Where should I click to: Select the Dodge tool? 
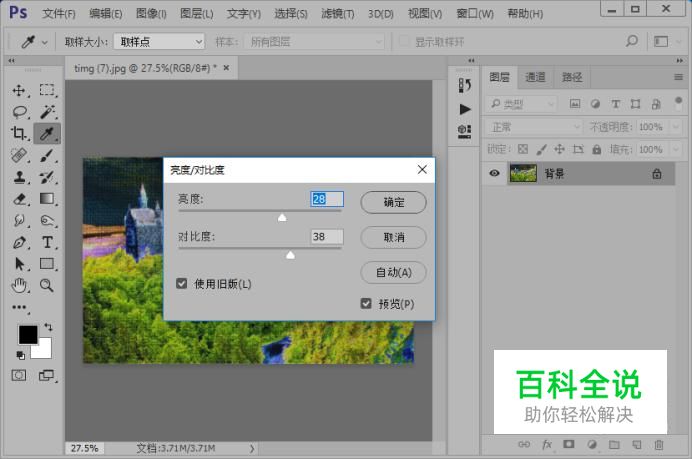point(47,220)
